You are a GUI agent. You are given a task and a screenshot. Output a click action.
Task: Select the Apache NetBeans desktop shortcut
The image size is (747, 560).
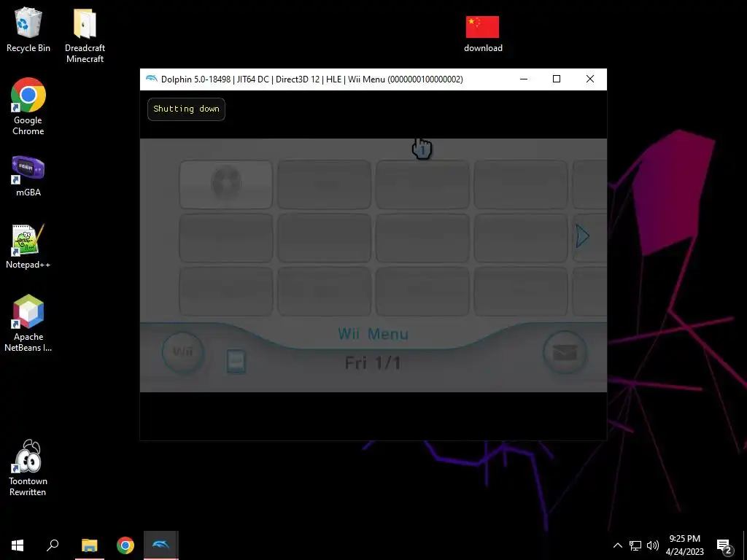tap(28, 323)
